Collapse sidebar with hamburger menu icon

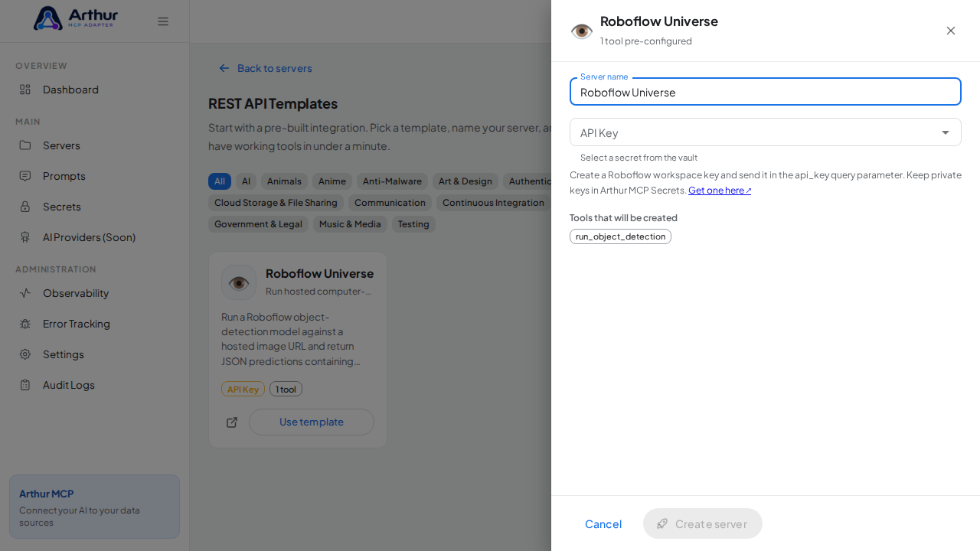pyautogui.click(x=163, y=21)
